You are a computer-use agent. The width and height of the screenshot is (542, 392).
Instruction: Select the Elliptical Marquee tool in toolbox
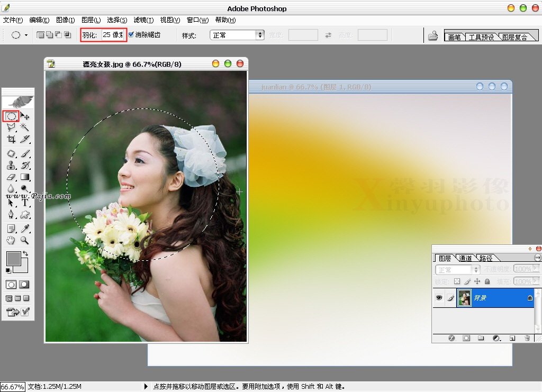click(x=11, y=116)
